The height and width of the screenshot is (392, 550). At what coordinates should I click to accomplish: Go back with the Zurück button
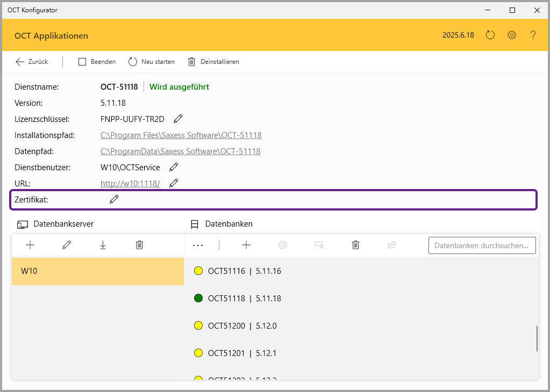(32, 62)
